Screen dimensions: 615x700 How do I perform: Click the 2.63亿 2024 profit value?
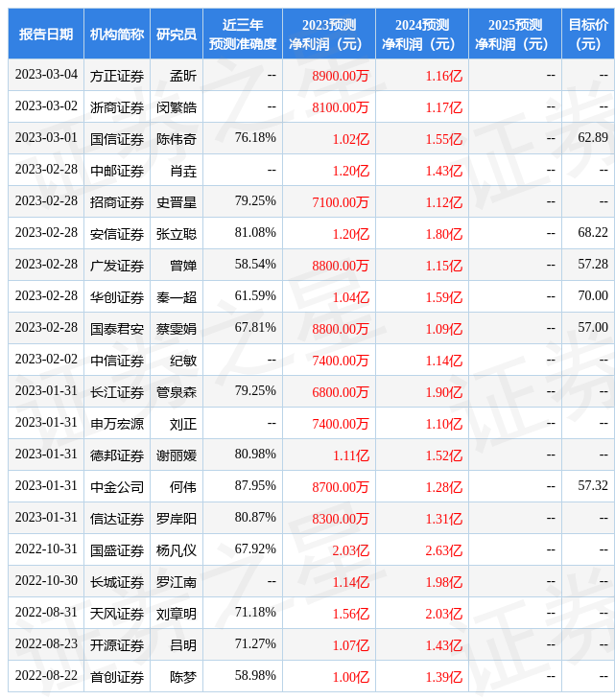pos(444,551)
